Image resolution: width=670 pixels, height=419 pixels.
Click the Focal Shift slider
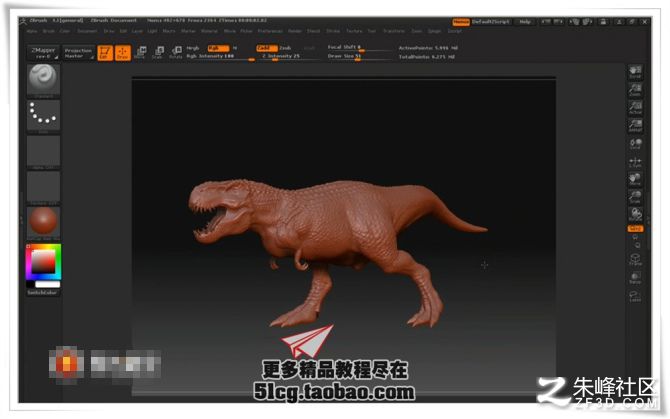coord(359,47)
